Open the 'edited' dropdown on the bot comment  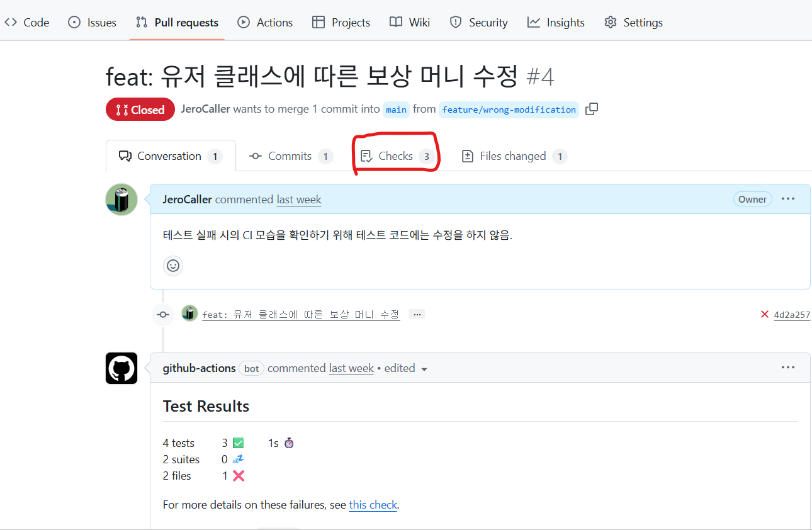(424, 369)
